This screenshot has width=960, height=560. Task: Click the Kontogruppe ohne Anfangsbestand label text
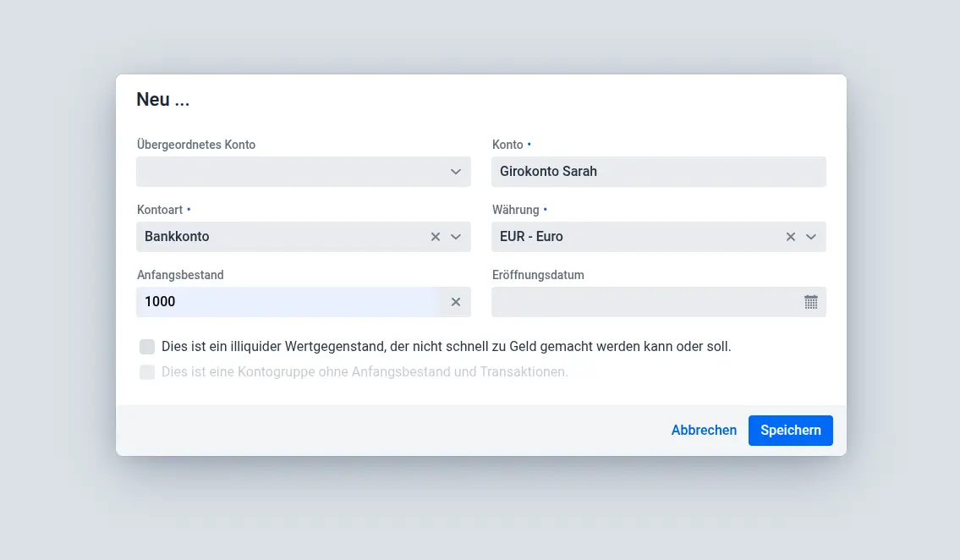tap(365, 372)
